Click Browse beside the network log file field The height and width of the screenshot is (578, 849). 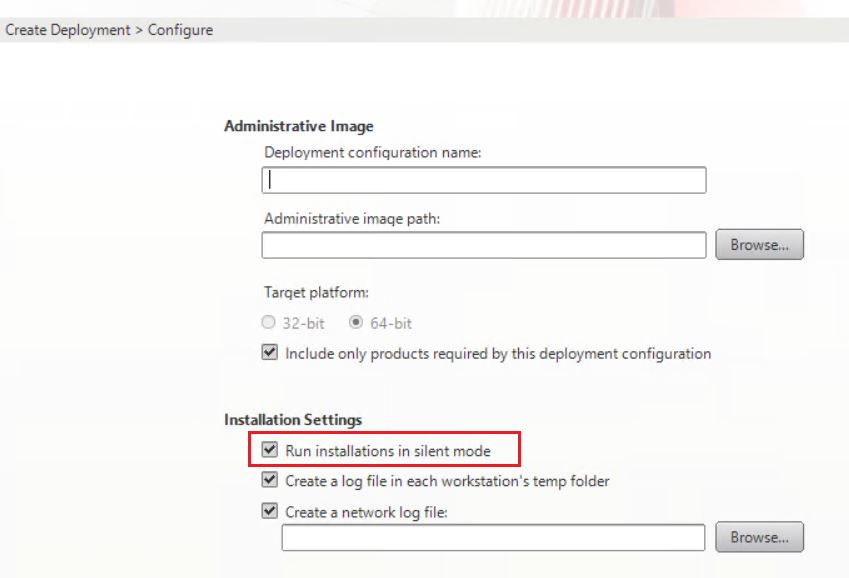click(x=759, y=537)
